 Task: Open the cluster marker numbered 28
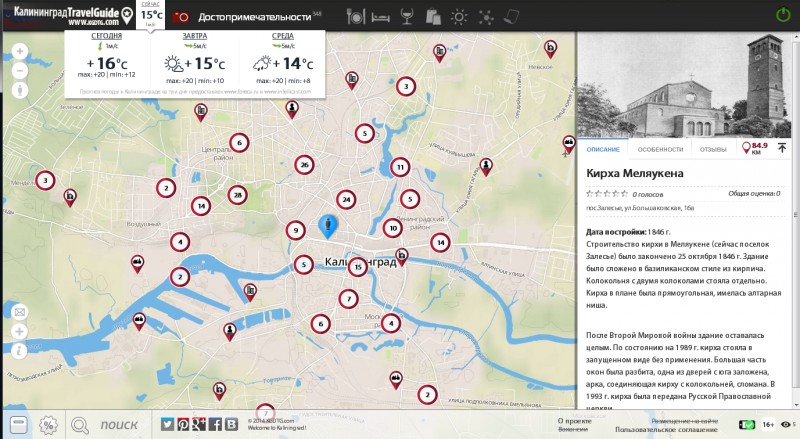click(x=237, y=195)
